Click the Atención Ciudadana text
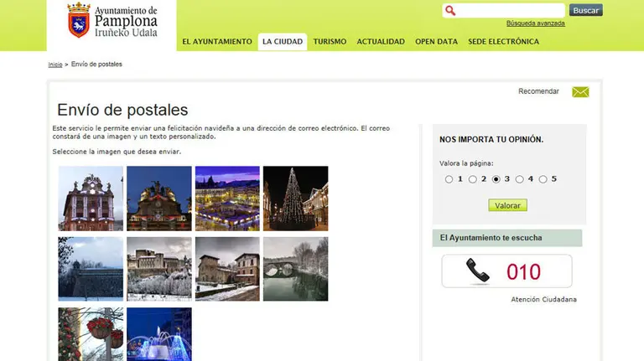The width and height of the screenshot is (644, 361). pos(543,300)
